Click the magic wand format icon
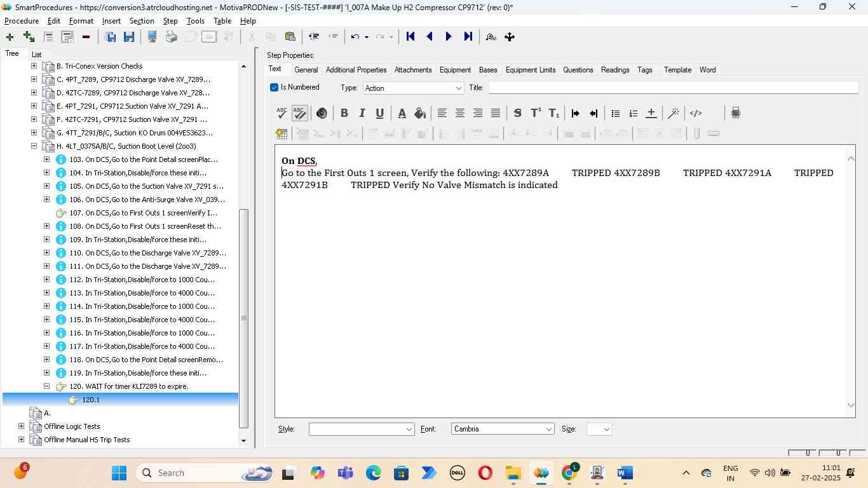This screenshot has width=868, height=488. 673,113
